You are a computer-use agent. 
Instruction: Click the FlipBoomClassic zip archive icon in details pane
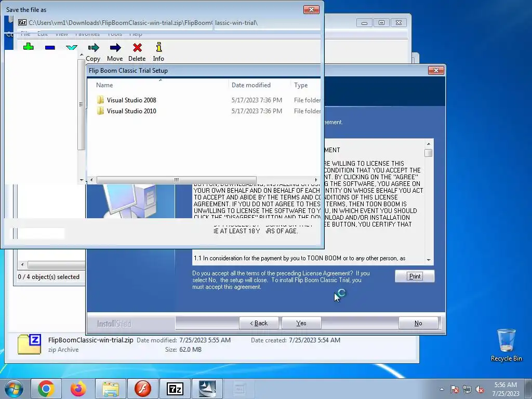point(30,344)
